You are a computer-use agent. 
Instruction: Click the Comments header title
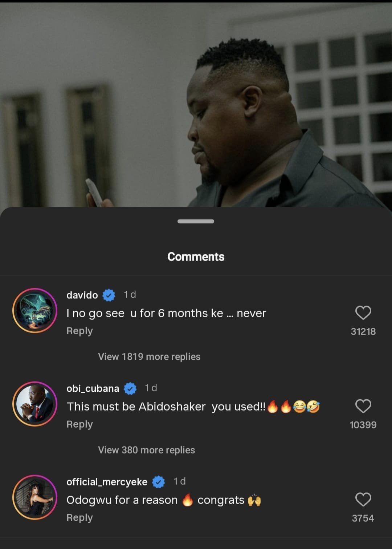click(x=196, y=257)
